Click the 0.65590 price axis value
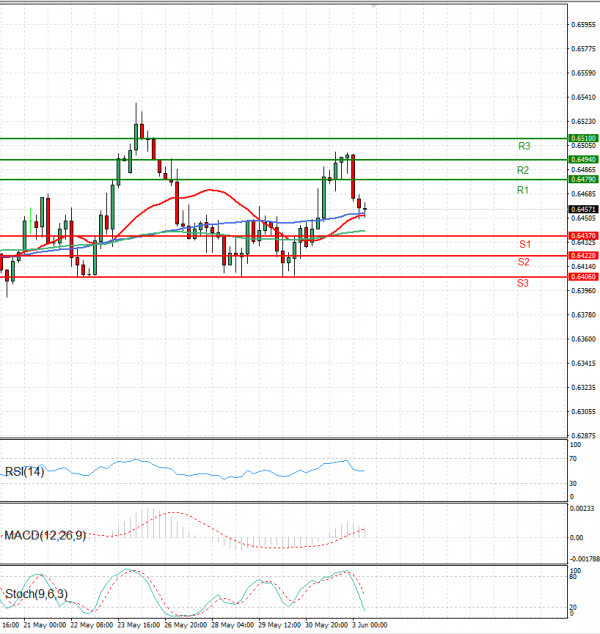This screenshot has height=634, width=600. [x=583, y=73]
